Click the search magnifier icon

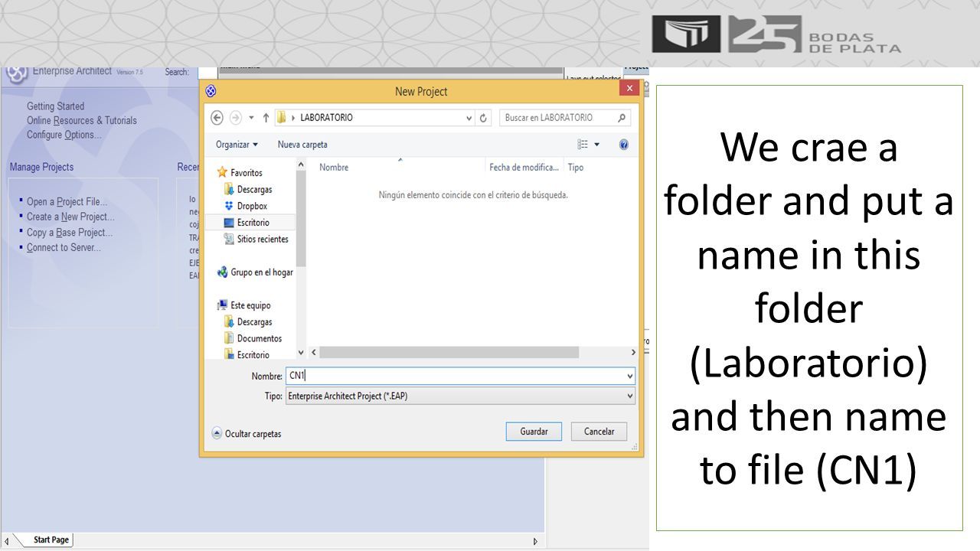coord(622,118)
